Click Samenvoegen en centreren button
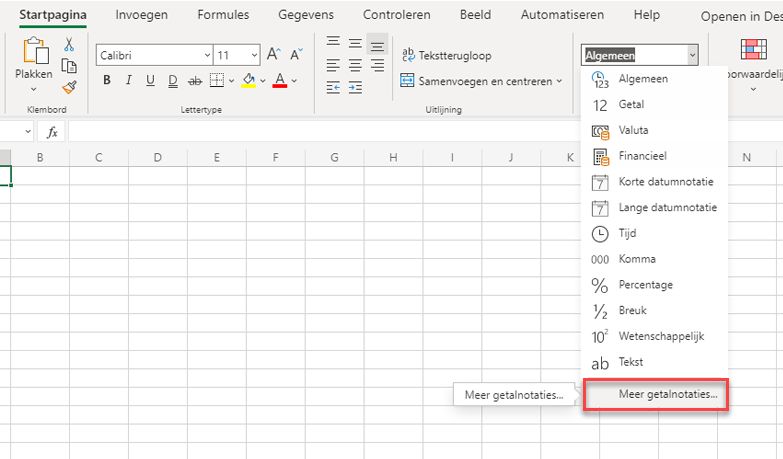Viewport: 783px width, 459px height. (476, 80)
